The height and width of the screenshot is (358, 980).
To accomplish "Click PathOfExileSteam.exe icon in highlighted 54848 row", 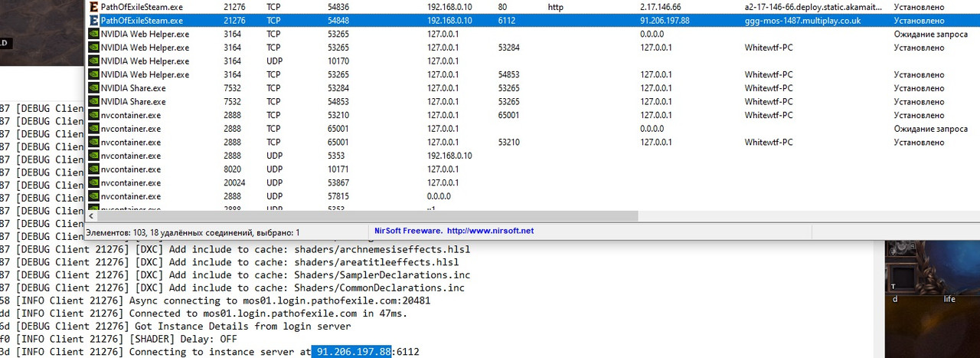I will pyautogui.click(x=93, y=21).
